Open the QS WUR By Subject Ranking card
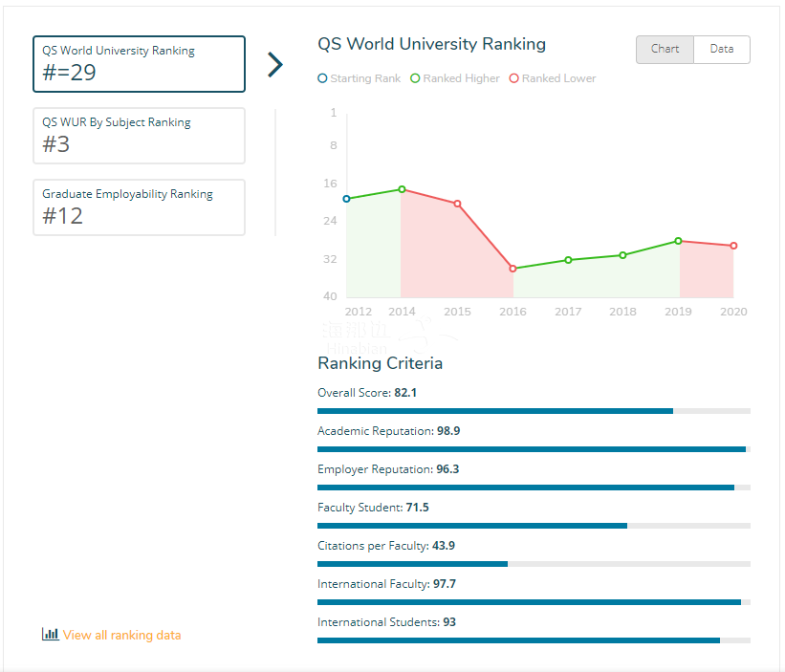Screen dimensions: 785x672 pyautogui.click(x=140, y=136)
